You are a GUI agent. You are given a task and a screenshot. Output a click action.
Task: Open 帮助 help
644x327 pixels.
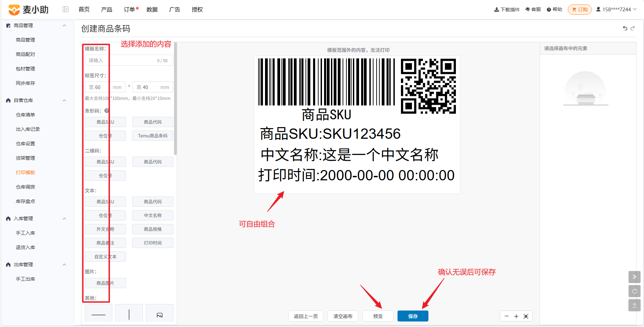[554, 10]
